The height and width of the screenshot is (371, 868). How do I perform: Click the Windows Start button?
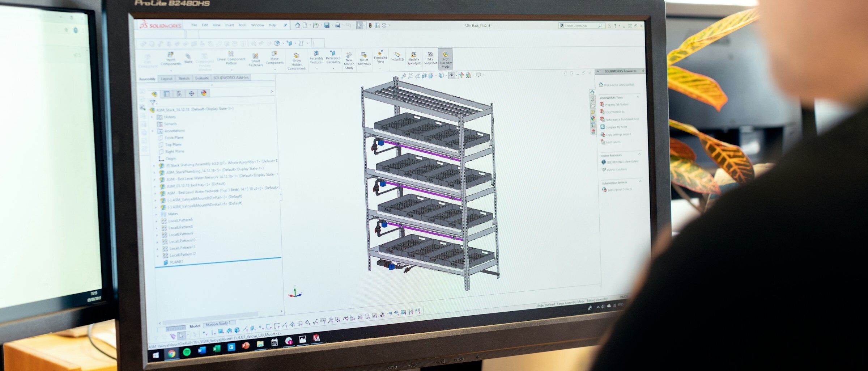click(x=156, y=355)
